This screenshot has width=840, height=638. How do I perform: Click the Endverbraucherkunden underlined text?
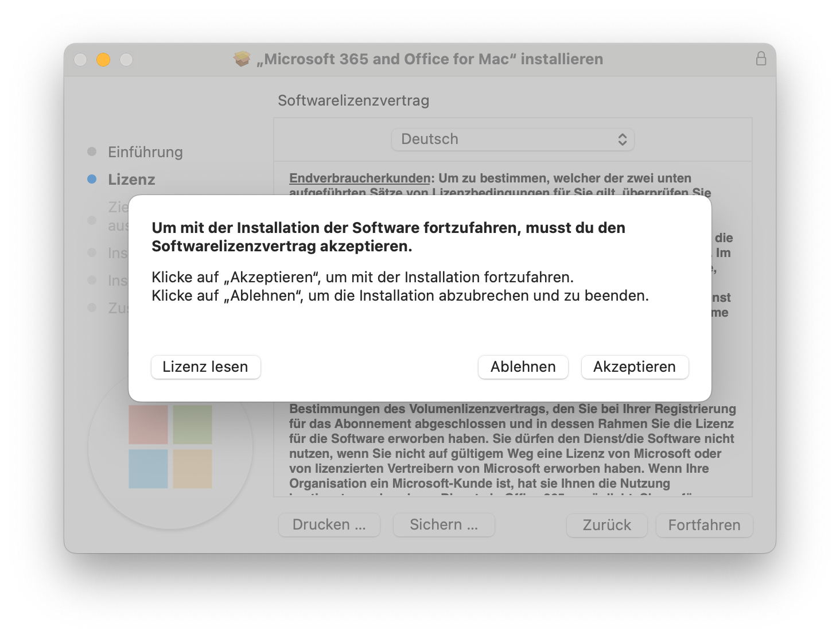point(360,178)
